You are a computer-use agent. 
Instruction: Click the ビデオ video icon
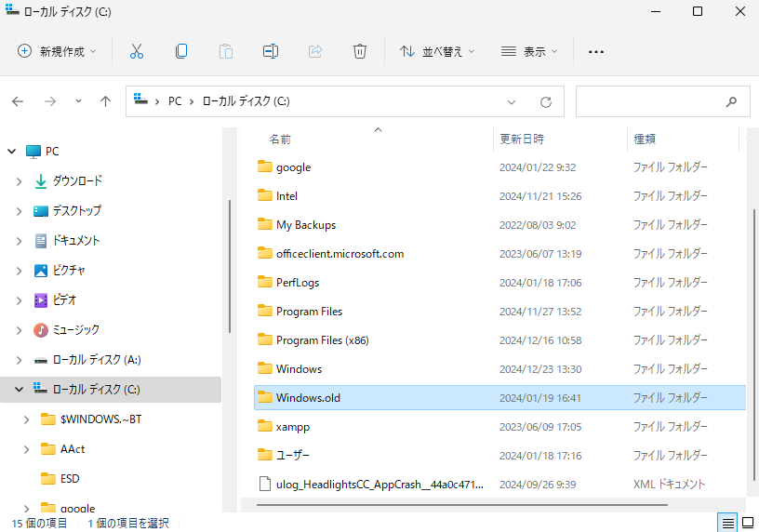point(41,300)
